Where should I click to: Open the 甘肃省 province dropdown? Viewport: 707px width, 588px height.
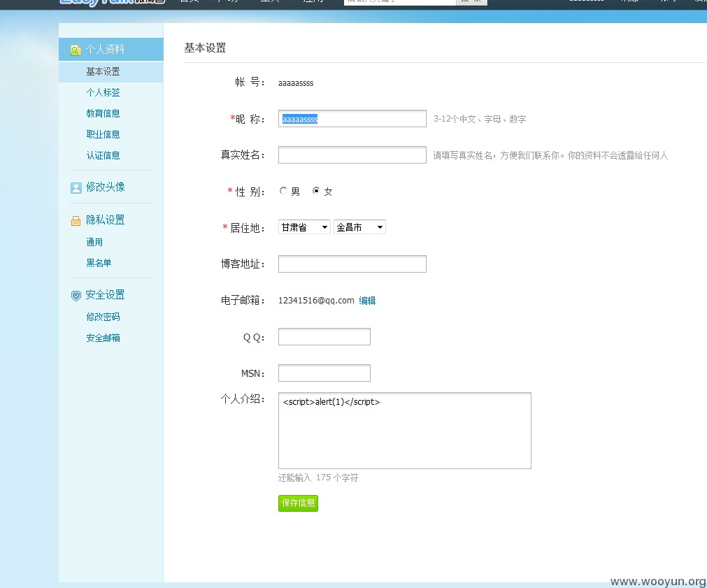pos(304,227)
